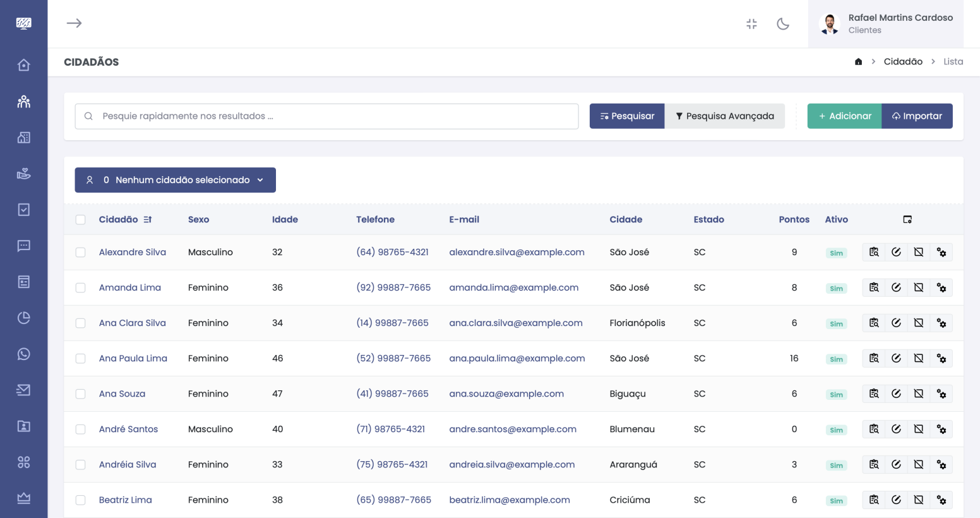980x518 pixels.
Task: Select the André Santos row checkbox
Action: [x=80, y=429]
